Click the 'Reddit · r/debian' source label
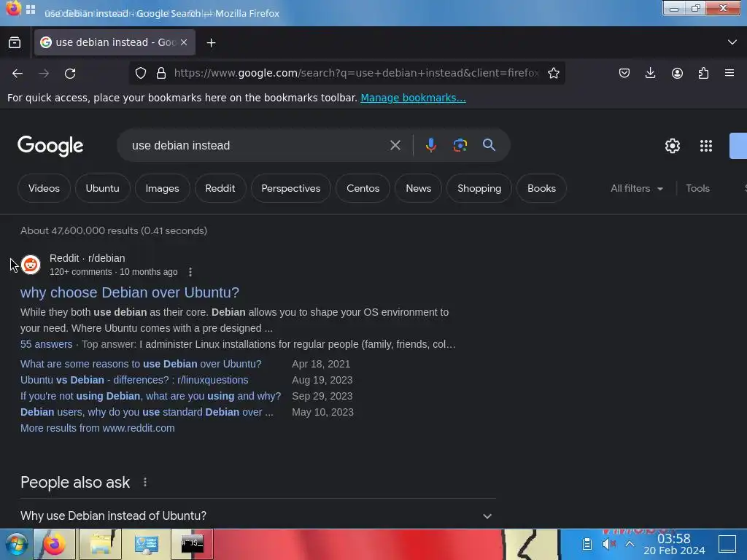This screenshot has height=560, width=747. [x=88, y=258]
